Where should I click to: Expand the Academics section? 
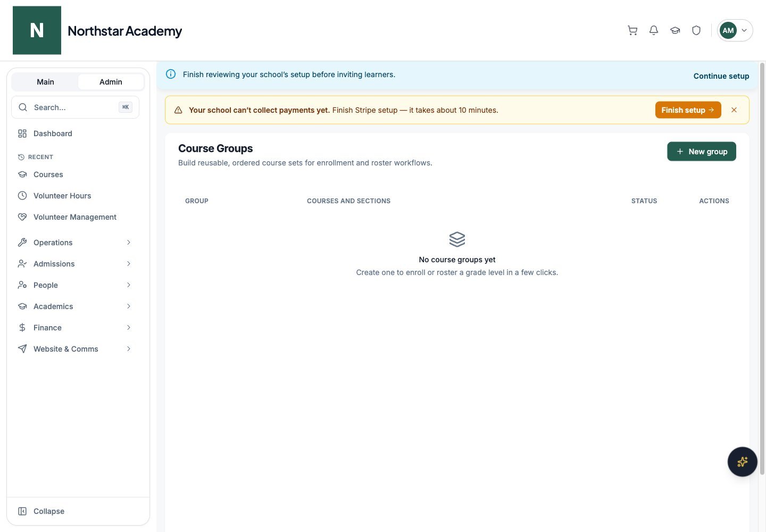tap(74, 306)
